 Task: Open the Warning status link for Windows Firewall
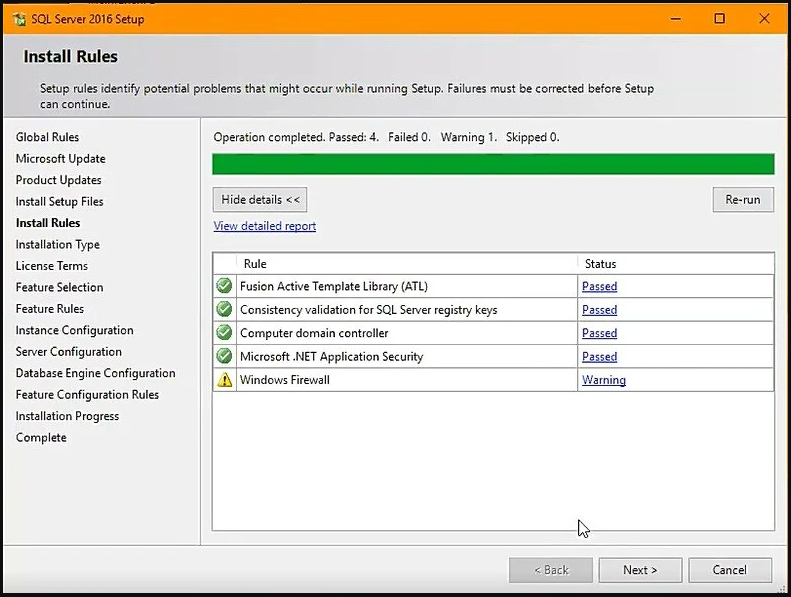pos(604,380)
